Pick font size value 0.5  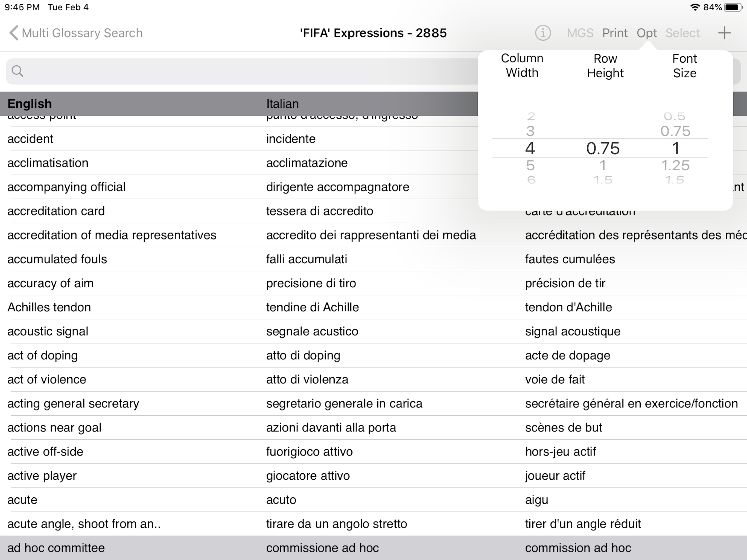pos(675,116)
